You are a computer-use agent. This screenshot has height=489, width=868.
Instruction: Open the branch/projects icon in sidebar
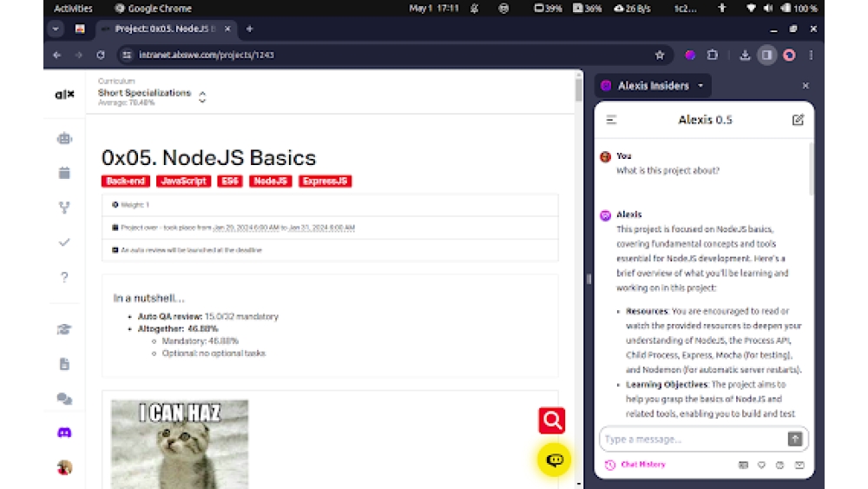[64, 208]
